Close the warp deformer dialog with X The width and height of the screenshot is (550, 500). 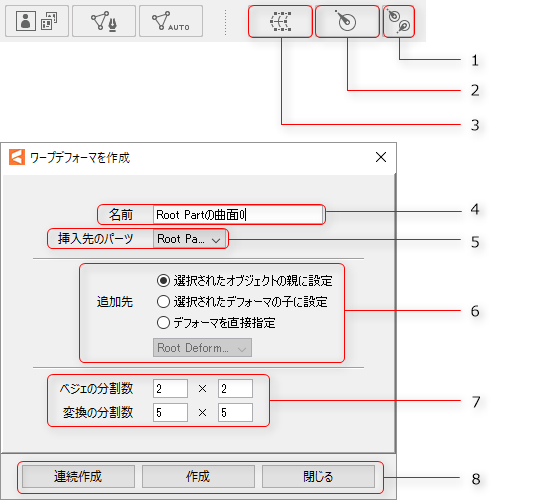pos(381,157)
